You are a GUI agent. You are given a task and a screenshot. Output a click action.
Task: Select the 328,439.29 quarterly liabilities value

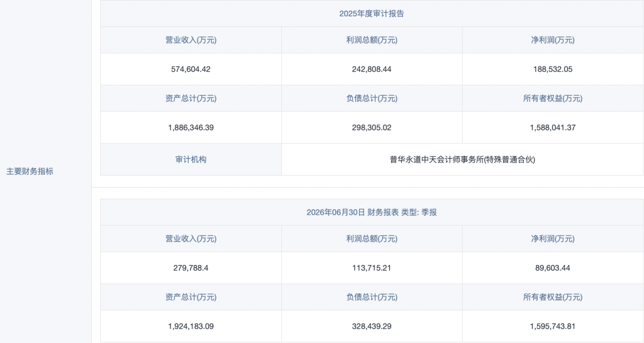371,326
